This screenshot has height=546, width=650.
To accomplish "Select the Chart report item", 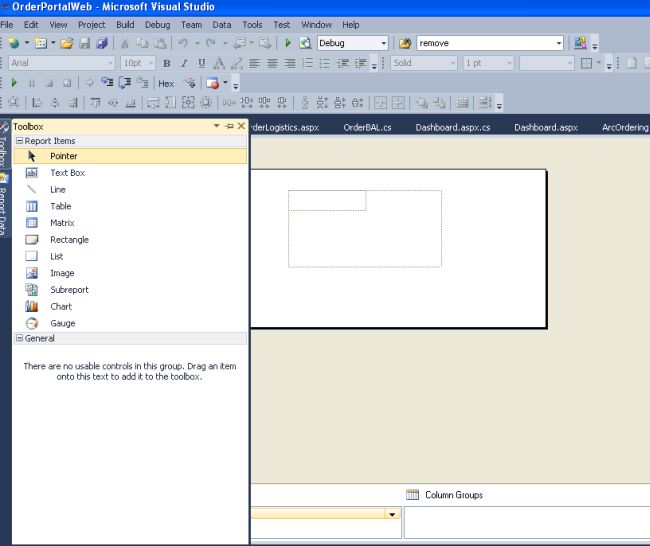I will (130, 306).
